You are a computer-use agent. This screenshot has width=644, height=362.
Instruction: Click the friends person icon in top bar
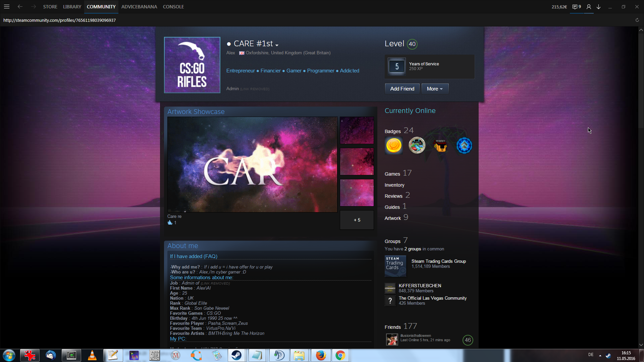click(x=589, y=7)
